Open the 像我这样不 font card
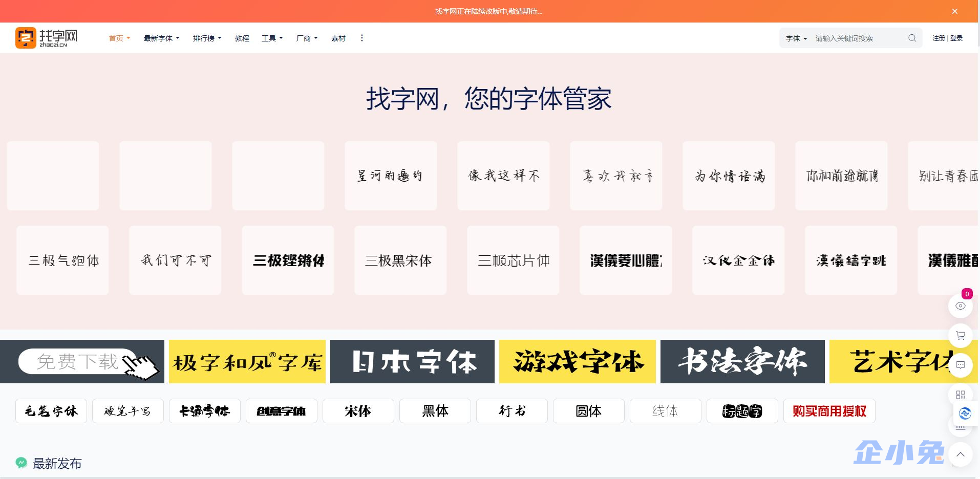980x479 pixels. 503,176
